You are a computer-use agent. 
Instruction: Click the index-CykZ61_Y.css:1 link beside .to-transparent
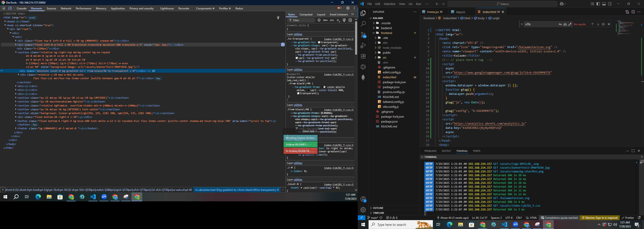click(339, 39)
